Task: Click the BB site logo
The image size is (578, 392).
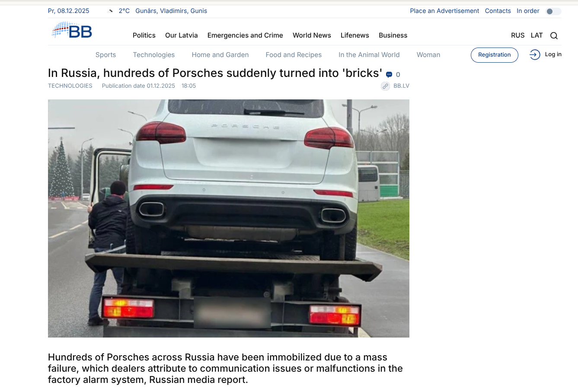Action: pos(72,30)
